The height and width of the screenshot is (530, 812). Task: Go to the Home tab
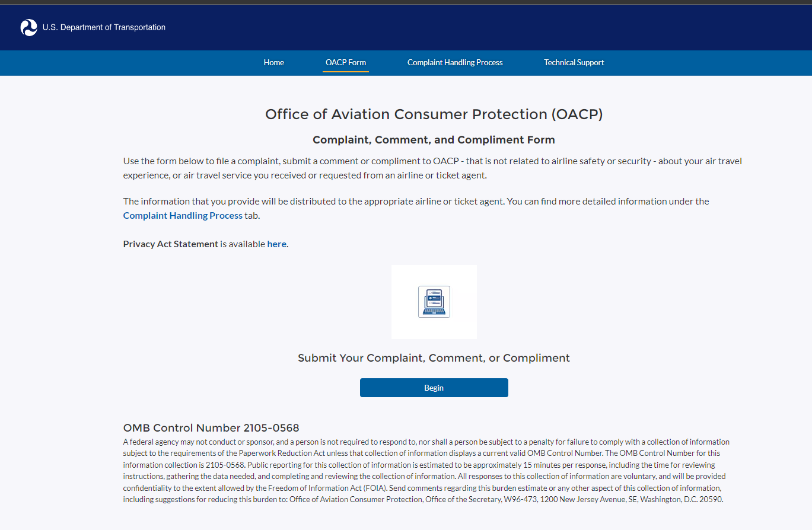[273, 62]
